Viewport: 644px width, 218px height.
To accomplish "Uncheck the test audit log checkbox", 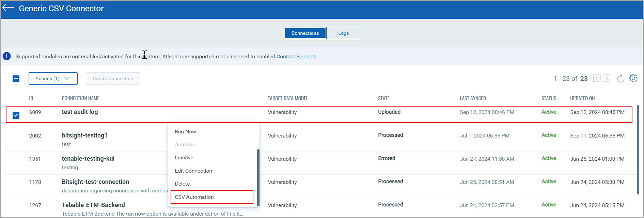I will click(x=16, y=115).
